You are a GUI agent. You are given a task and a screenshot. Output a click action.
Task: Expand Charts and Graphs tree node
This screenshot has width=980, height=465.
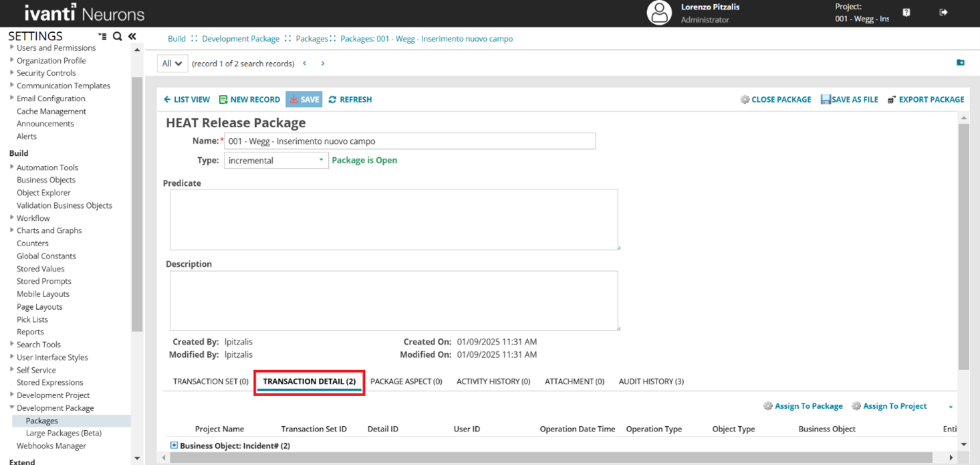pyautogui.click(x=12, y=230)
